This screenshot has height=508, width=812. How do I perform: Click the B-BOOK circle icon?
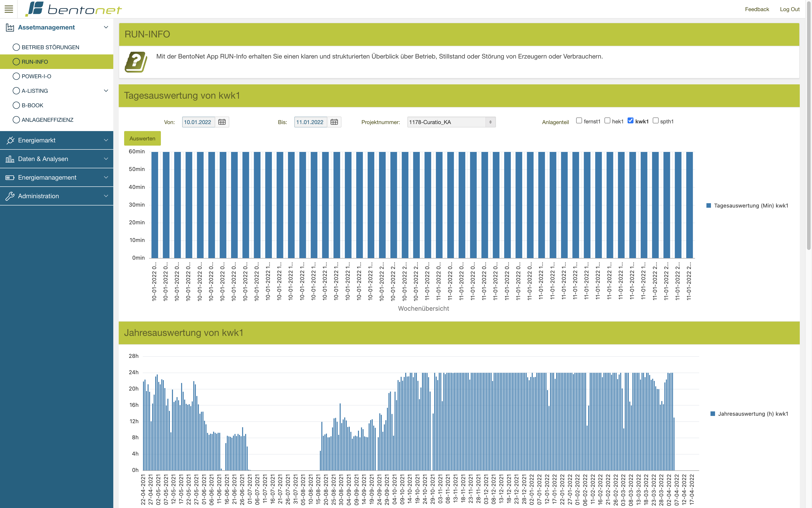[16, 105]
